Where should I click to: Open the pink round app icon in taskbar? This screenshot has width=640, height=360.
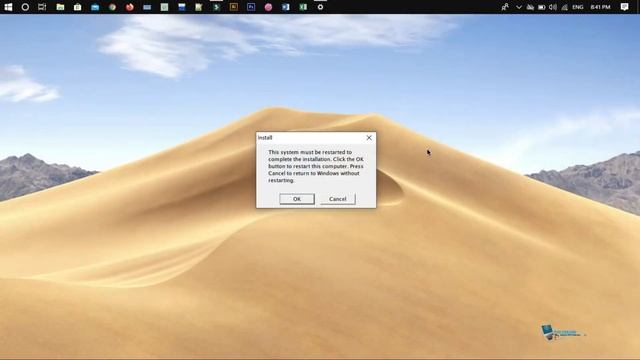pyautogui.click(x=268, y=7)
